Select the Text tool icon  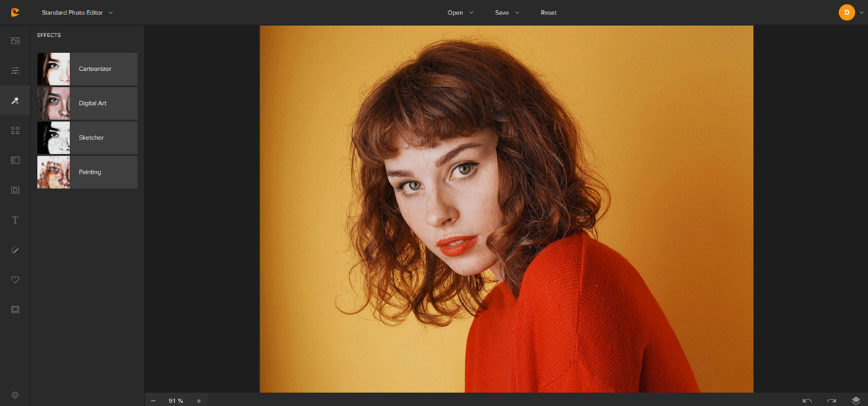[x=14, y=220]
